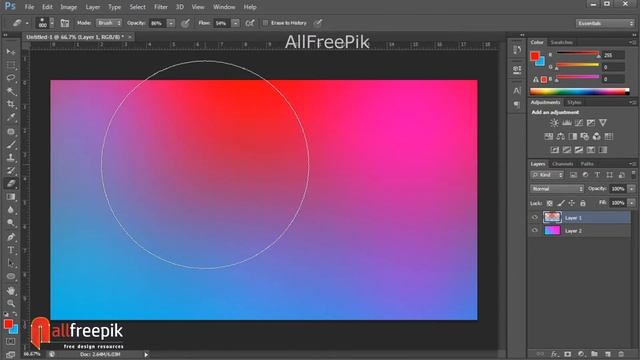Click the foreground color in Color panel

tap(534, 56)
